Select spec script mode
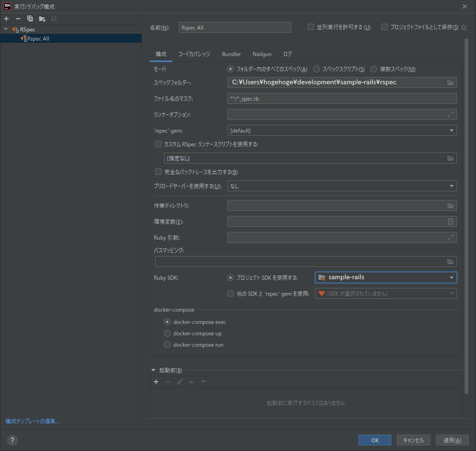476x451 pixels. [x=316, y=69]
